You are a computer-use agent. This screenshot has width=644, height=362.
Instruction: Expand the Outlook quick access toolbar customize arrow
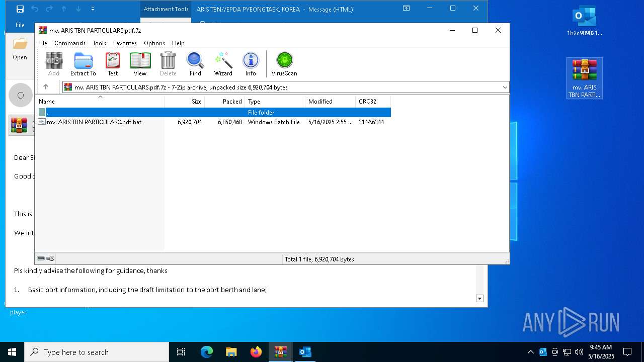(x=93, y=9)
